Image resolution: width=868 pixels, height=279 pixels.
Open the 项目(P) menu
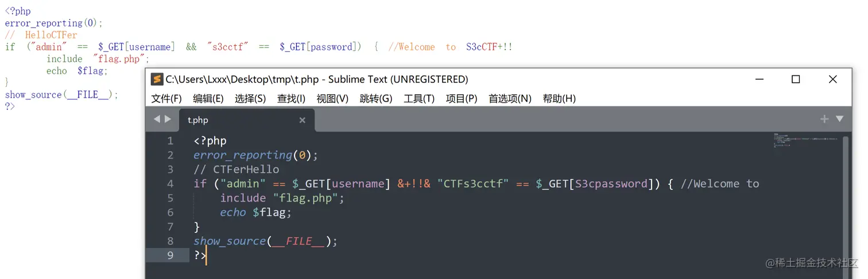click(x=462, y=99)
